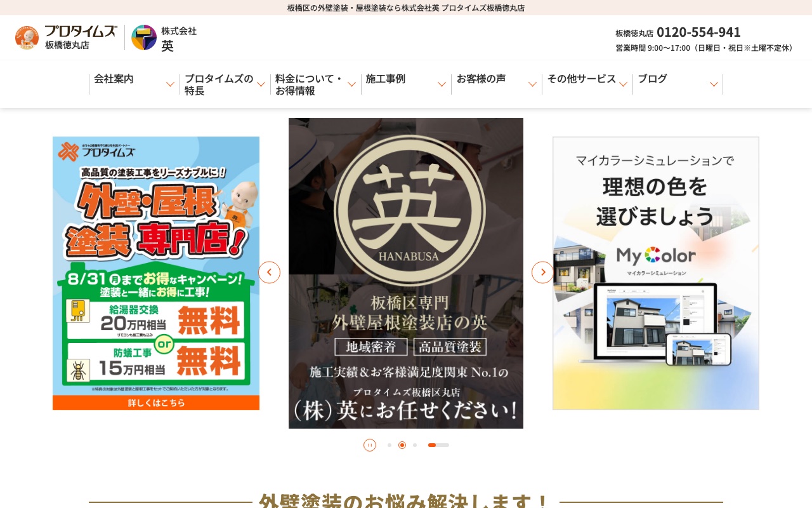Expand the その他サービス chevron
Screen dimensions: 812x508
click(x=623, y=84)
